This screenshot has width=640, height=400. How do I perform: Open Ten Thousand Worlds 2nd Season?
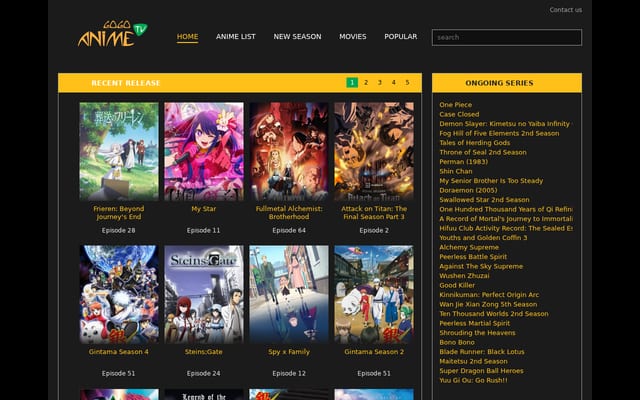tap(494, 313)
